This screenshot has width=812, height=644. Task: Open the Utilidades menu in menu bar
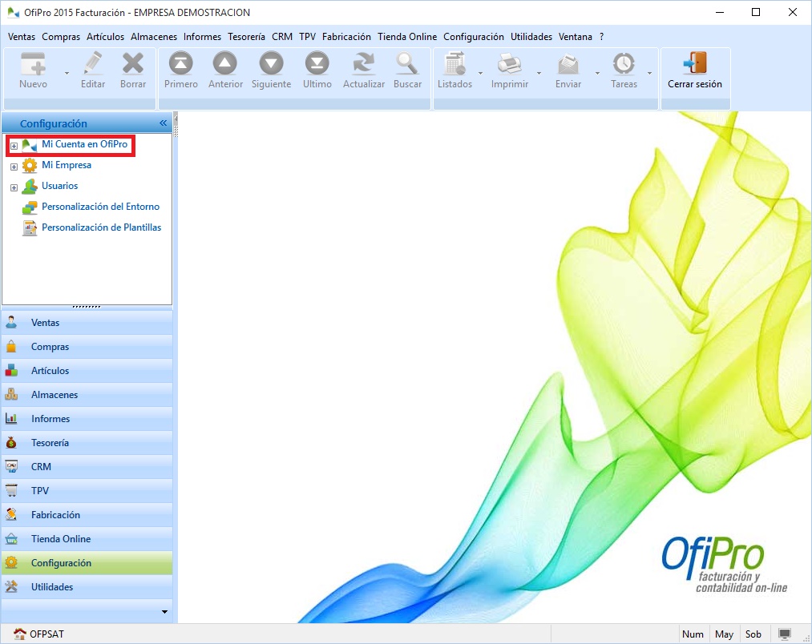click(x=531, y=37)
